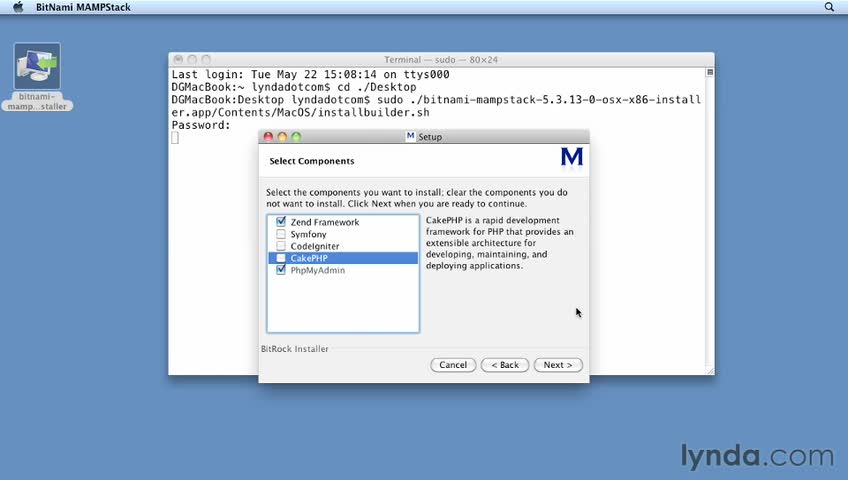Select the Zend Framework list row
Image resolution: width=848 pixels, height=480 pixels.
343,222
